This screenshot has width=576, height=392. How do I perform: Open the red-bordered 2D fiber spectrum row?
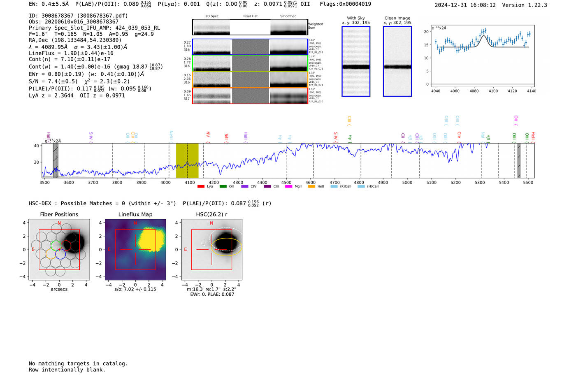coord(250,96)
